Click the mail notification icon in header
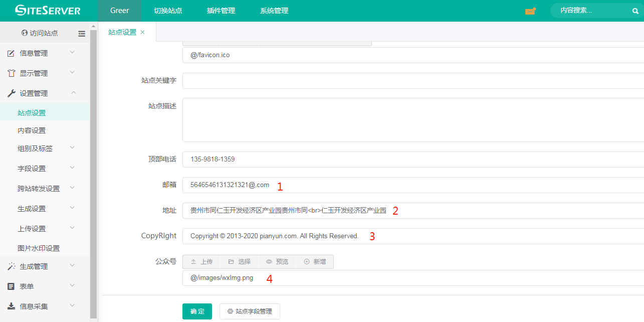Viewport: 644px width, 322px height. point(530,11)
